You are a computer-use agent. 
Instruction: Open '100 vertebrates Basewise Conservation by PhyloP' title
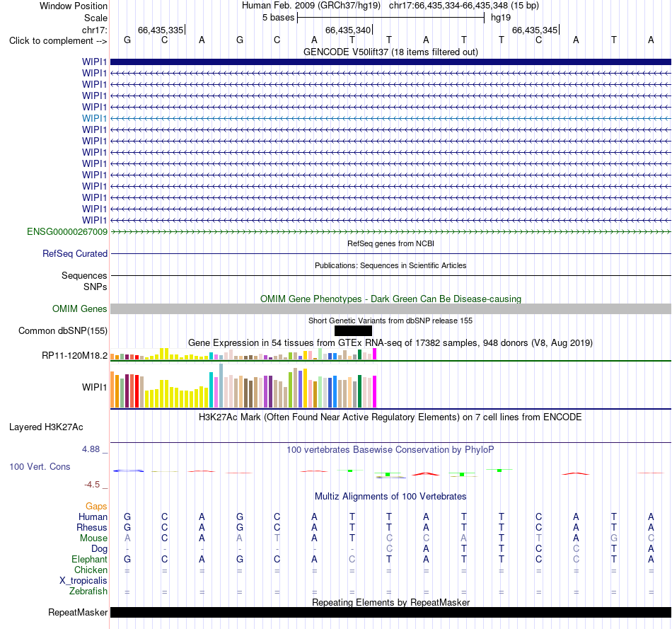click(x=390, y=450)
